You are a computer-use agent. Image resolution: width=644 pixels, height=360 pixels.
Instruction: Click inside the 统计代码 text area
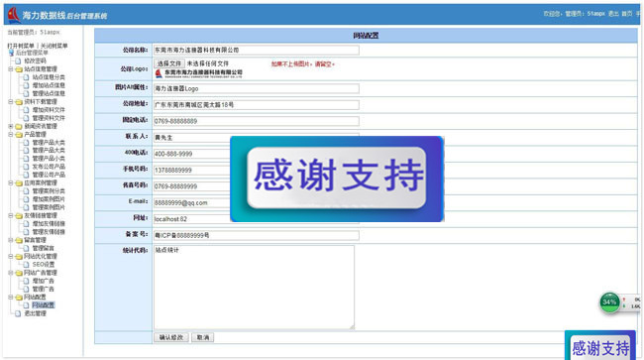pyautogui.click(x=254, y=288)
